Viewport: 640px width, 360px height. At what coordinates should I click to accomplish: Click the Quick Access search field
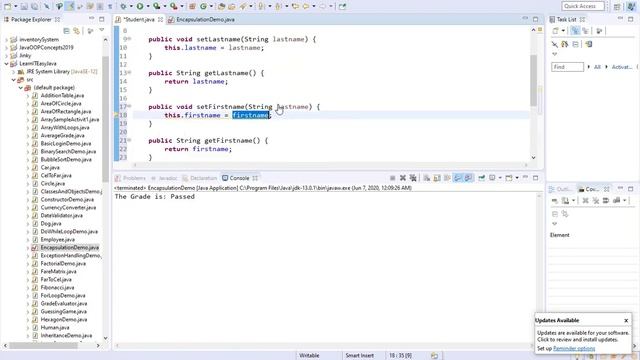pos(583,6)
